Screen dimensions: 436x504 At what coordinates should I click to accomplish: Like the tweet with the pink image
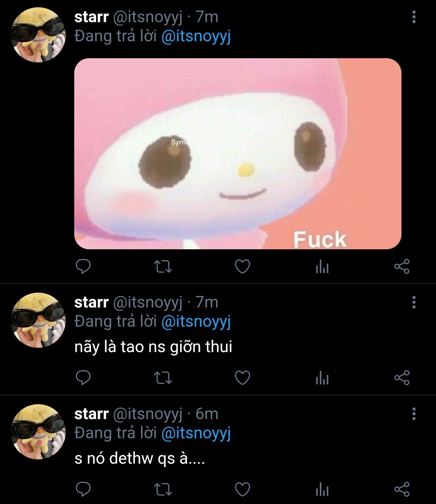click(x=243, y=267)
